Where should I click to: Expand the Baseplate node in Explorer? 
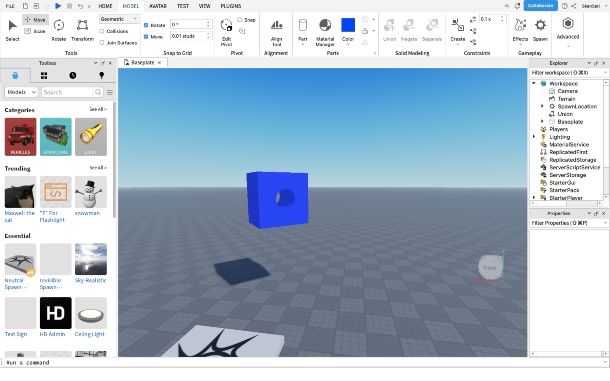pos(542,121)
